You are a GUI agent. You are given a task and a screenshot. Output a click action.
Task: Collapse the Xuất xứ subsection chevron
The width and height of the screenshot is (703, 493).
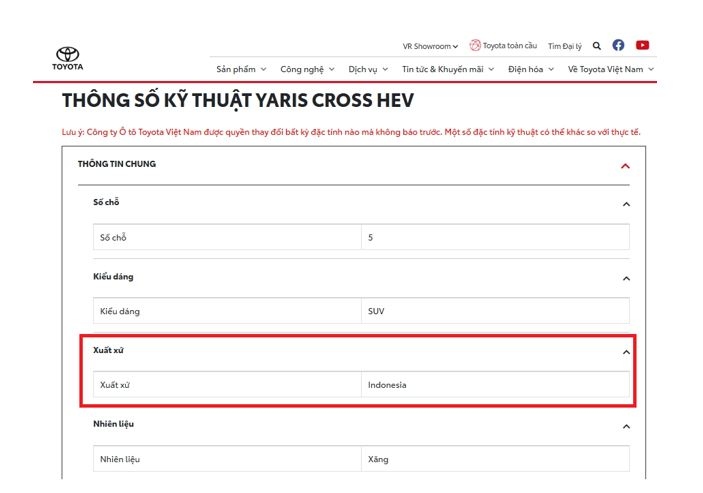click(626, 352)
